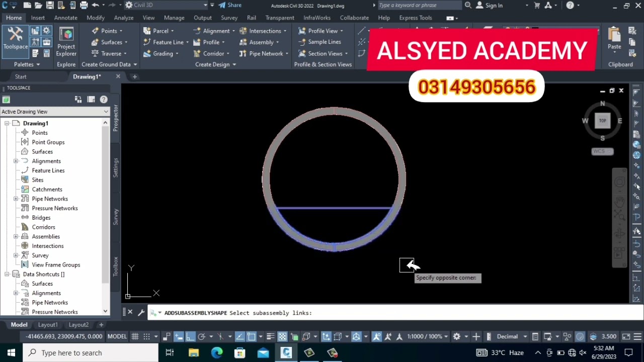Toggle object snap tracking in status bar
The image size is (644, 362).
click(x=240, y=336)
